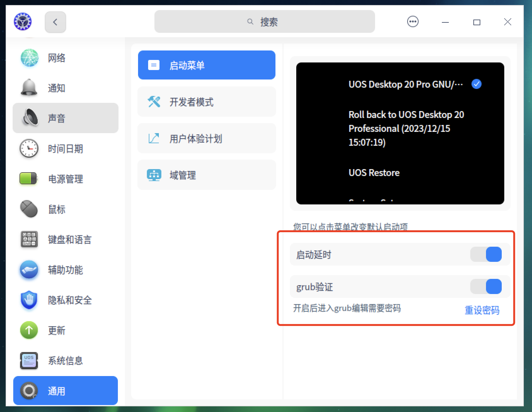Click the 系统信息 UOS icon

coord(29,360)
